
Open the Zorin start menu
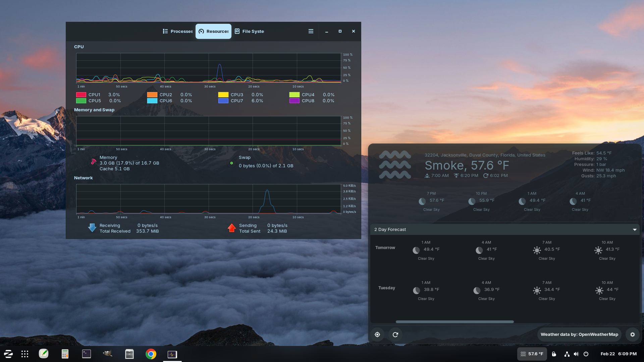tap(8, 354)
